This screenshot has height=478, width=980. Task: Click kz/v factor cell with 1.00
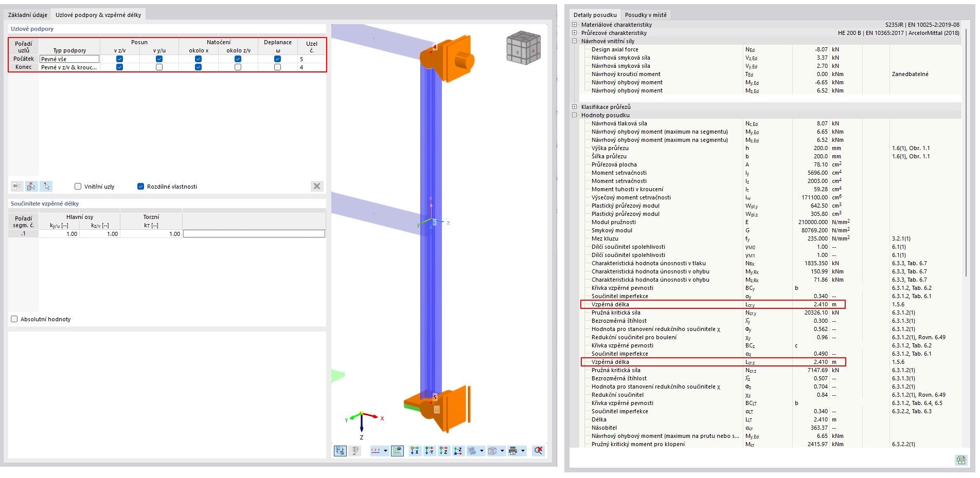[x=100, y=234]
